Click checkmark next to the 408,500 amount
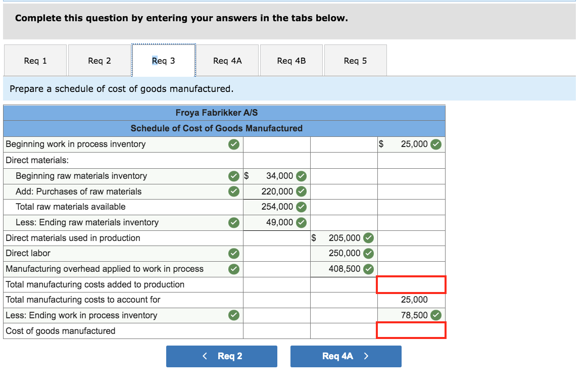 [369, 269]
